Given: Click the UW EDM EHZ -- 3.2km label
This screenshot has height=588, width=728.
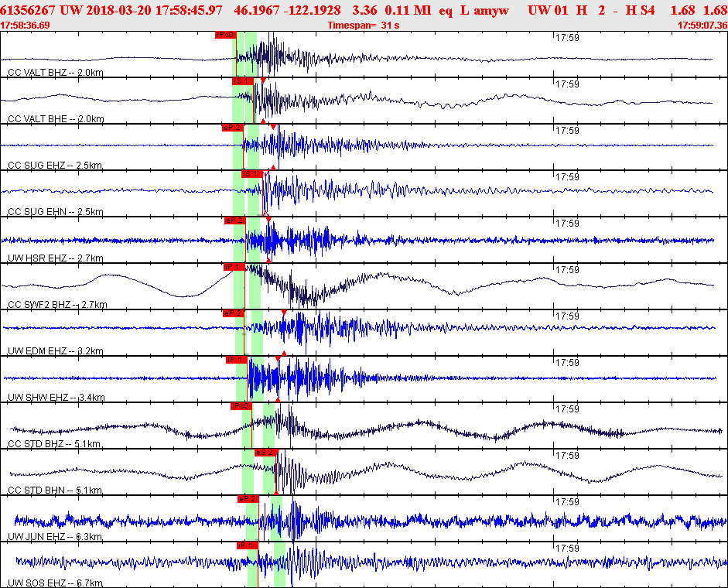Looking at the screenshot, I should coord(56,351).
